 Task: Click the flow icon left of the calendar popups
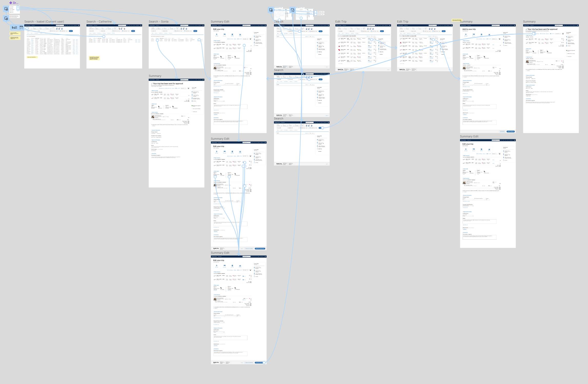click(271, 10)
